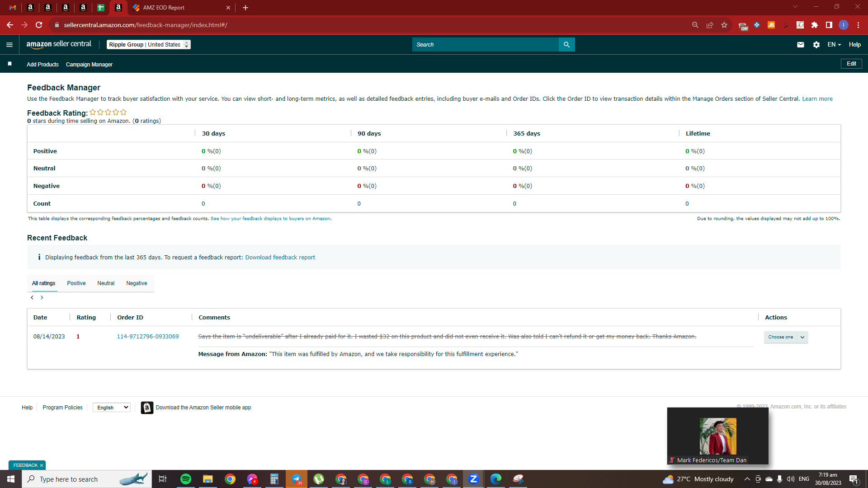Click the Edit button in navigation bar

tap(851, 64)
